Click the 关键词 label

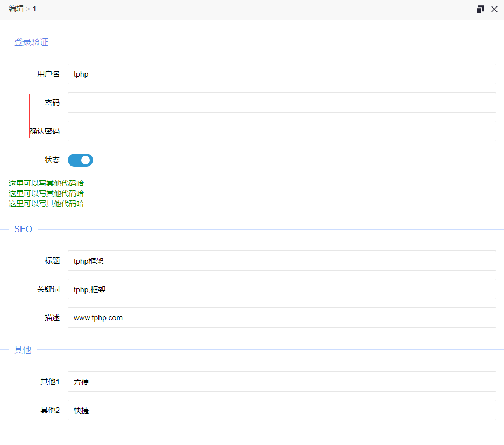pos(48,289)
